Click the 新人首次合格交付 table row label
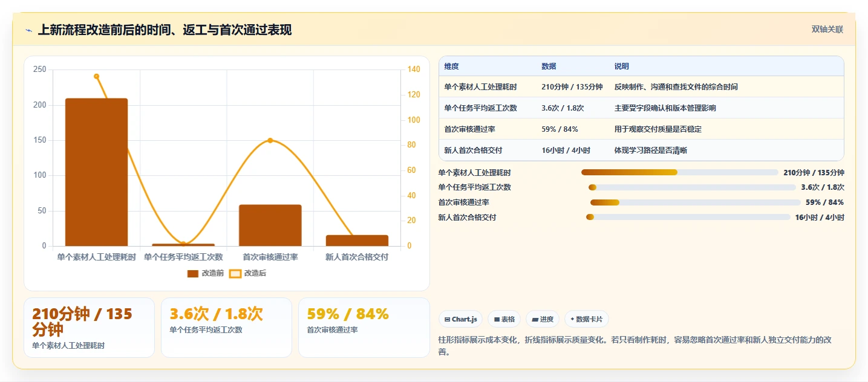868x382 pixels. [x=473, y=151]
